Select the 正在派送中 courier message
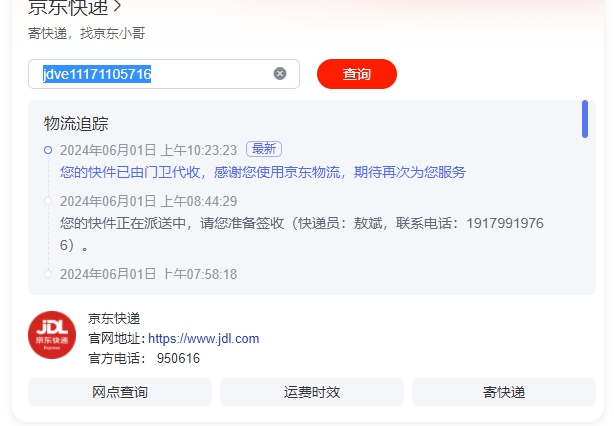Image resolution: width=614 pixels, height=426 pixels. pyautogui.click(x=302, y=234)
